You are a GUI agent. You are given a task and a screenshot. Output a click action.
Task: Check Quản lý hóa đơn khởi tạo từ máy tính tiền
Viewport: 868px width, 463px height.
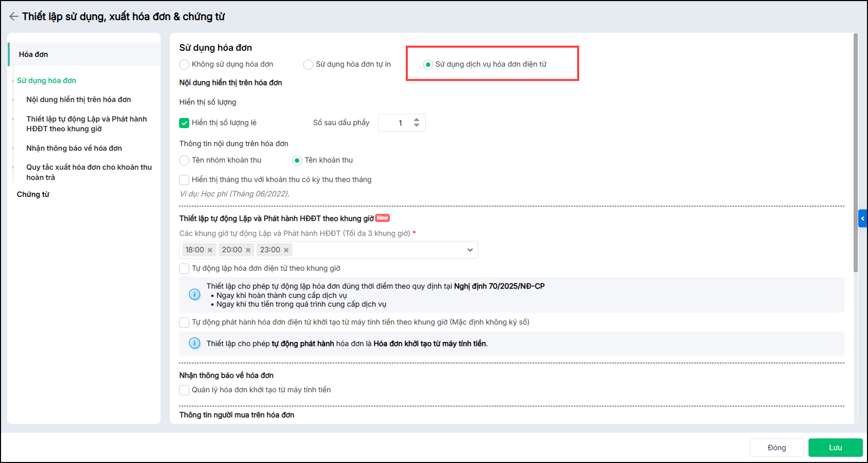pyautogui.click(x=184, y=390)
